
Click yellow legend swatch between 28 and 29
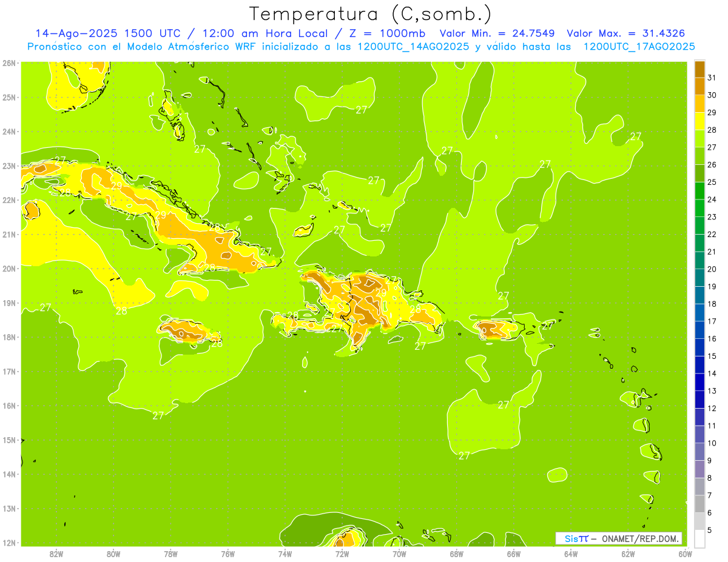click(699, 121)
